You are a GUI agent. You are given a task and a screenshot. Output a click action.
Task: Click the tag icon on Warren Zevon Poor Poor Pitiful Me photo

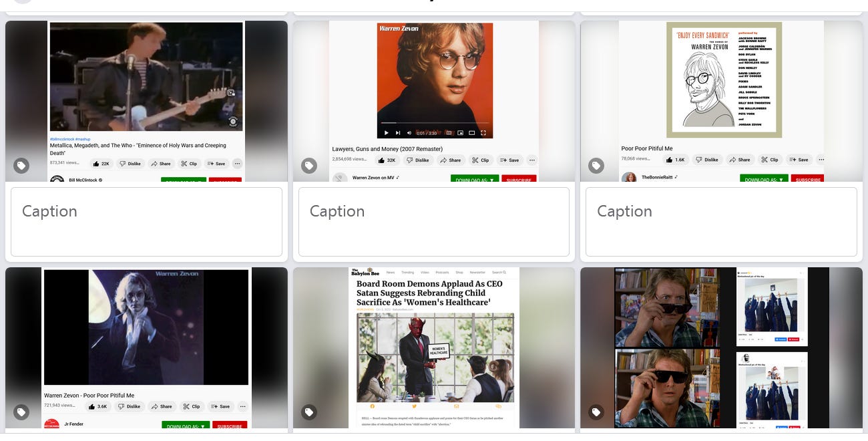coord(21,412)
